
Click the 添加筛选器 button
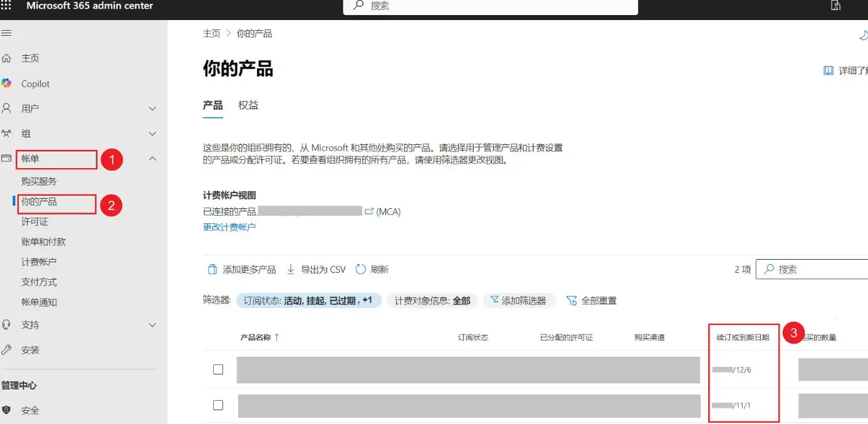tap(518, 301)
